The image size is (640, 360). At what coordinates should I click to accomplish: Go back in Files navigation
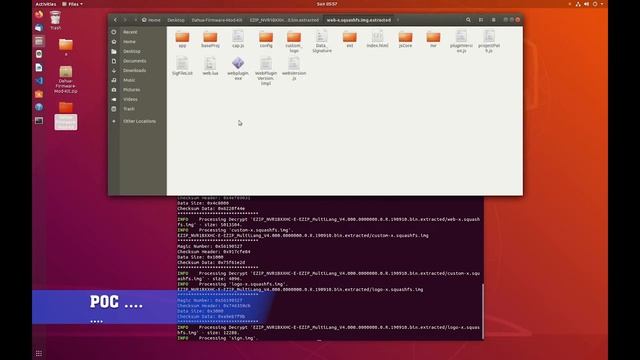pyautogui.click(x=116, y=20)
